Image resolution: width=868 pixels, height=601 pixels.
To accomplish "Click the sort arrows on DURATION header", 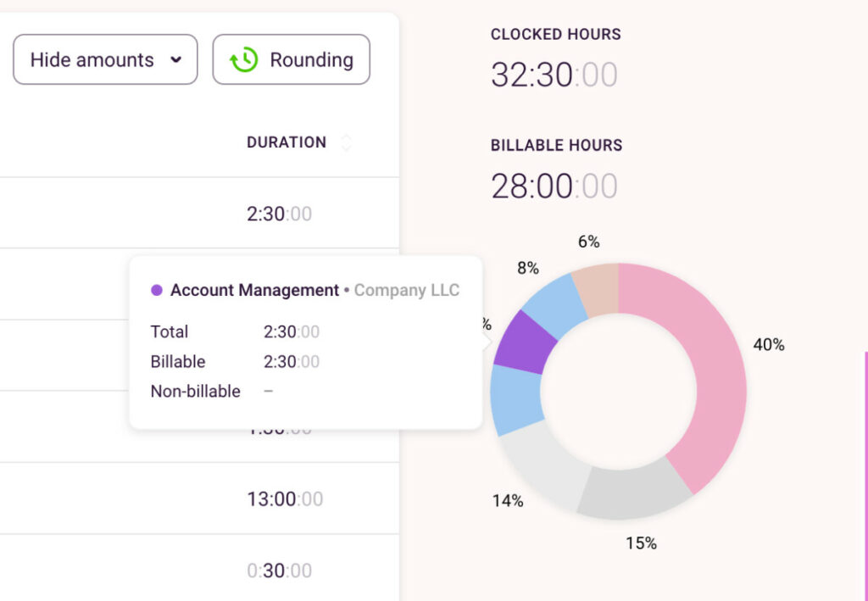I will pyautogui.click(x=346, y=142).
